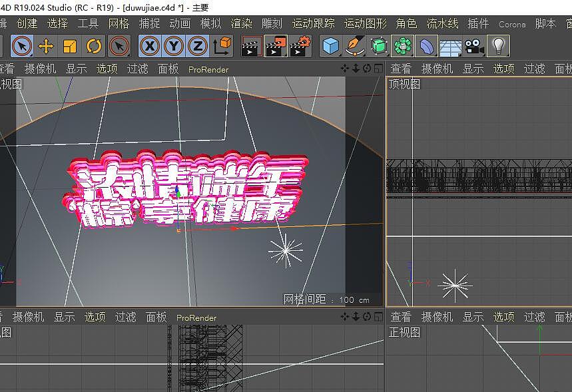572x392 pixels.
Task: Activate the Rotate tool
Action: tap(94, 47)
